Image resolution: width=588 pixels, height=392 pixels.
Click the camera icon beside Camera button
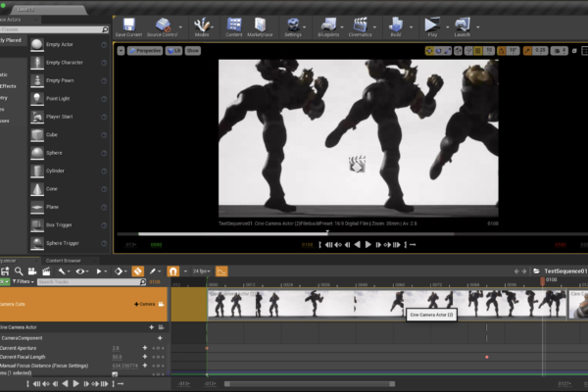click(162, 304)
